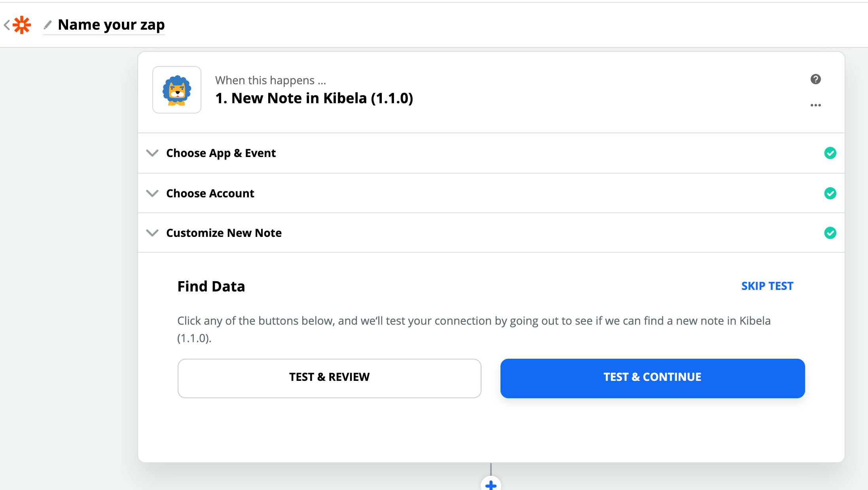The height and width of the screenshot is (490, 868).
Task: Click the Skip Test link
Action: [x=767, y=286]
